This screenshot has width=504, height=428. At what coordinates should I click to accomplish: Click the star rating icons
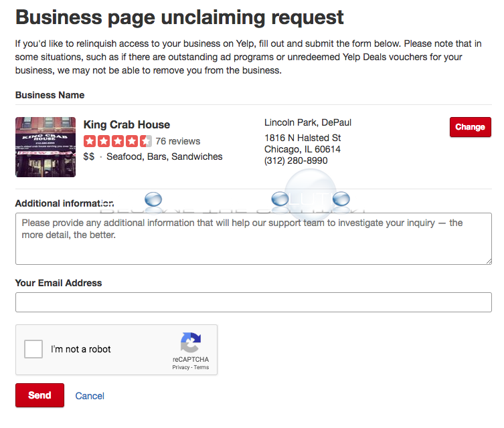point(118,141)
